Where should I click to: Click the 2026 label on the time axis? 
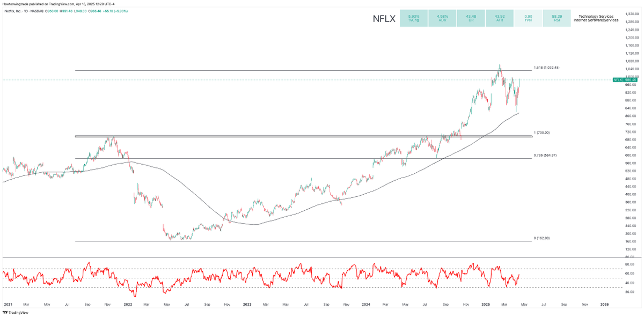pos(604,304)
